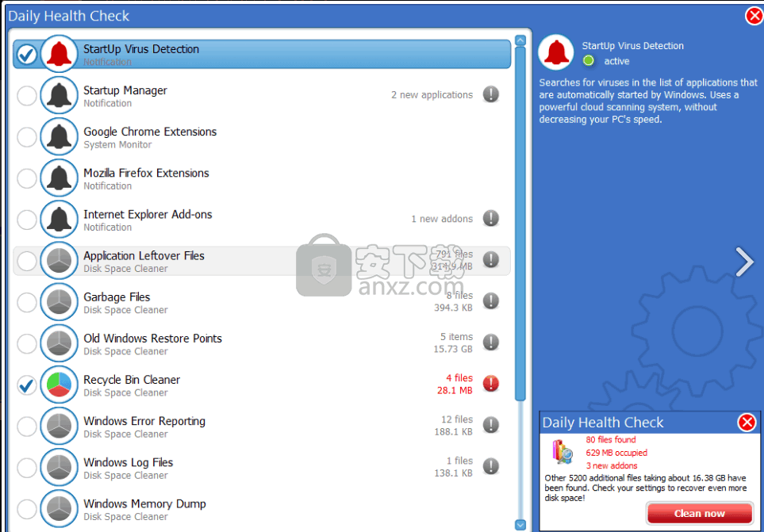Check the Garbage Files checkbox
The width and height of the screenshot is (764, 532).
click(27, 303)
